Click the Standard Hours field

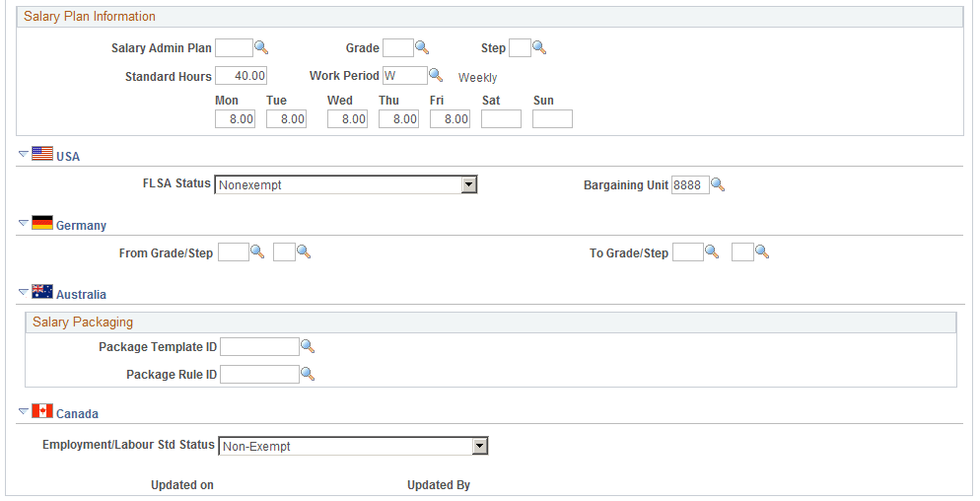coord(242,76)
